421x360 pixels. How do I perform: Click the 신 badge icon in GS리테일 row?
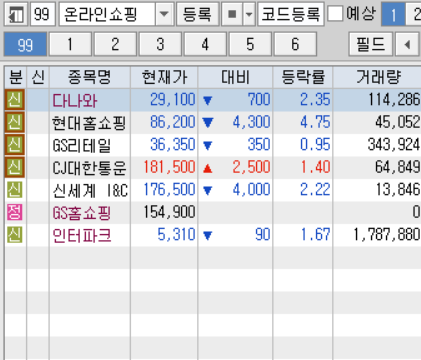(x=15, y=145)
